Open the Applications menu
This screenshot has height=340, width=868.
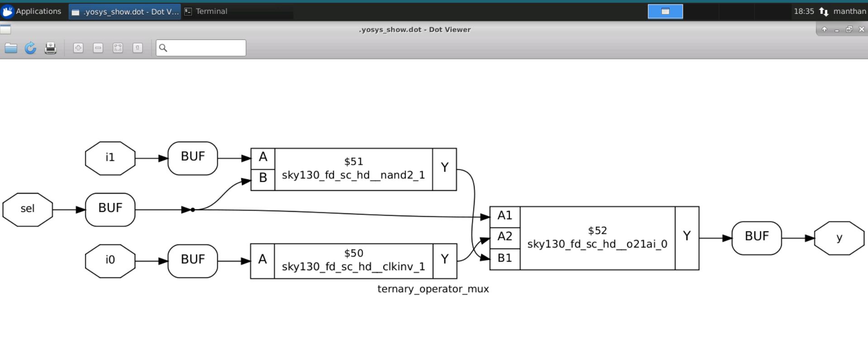pyautogui.click(x=32, y=11)
